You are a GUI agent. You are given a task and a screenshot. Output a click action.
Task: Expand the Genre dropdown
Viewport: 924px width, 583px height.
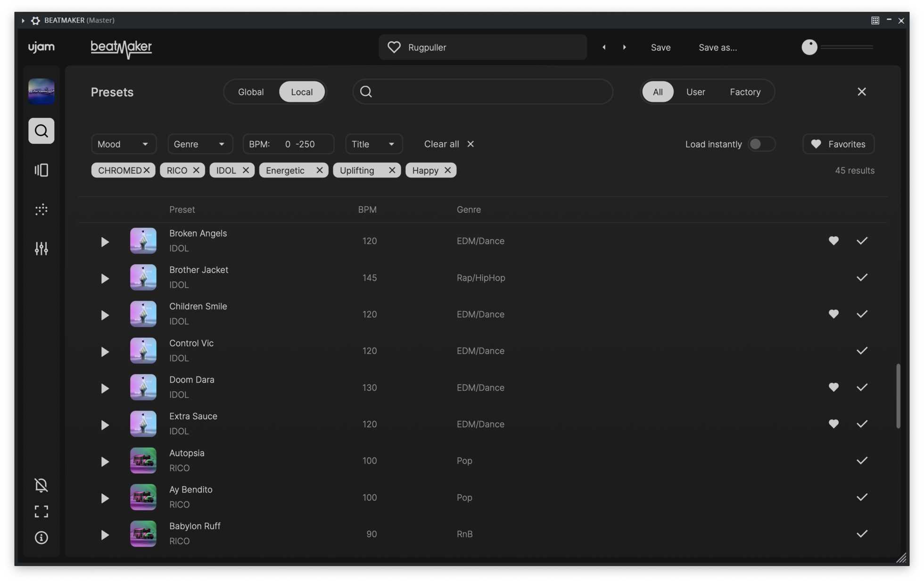point(200,144)
